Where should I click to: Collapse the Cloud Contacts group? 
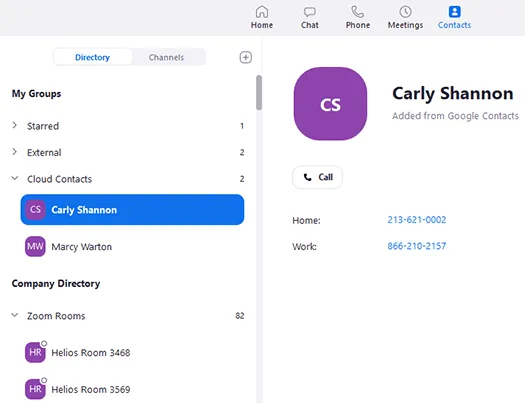pyautogui.click(x=15, y=178)
